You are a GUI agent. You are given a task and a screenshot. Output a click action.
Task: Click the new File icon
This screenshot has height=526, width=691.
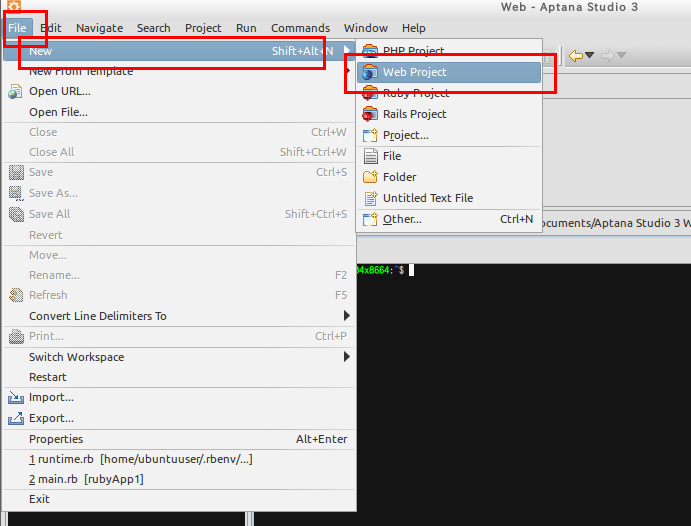click(371, 156)
